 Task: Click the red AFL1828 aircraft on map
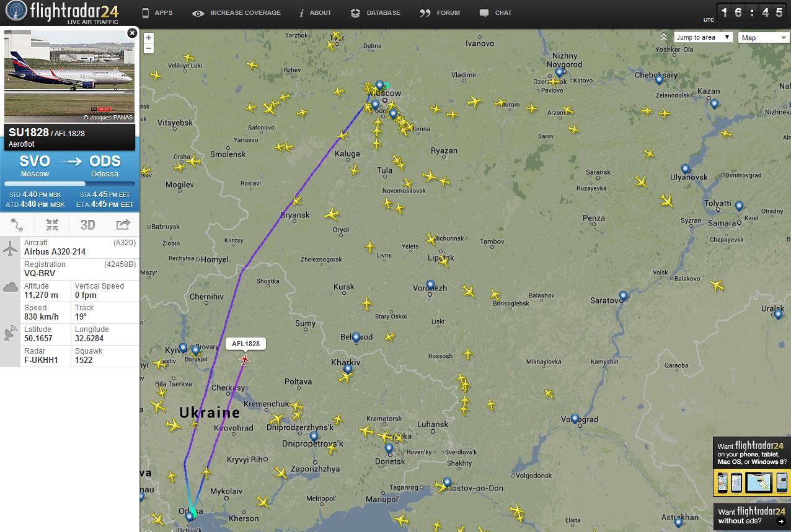pos(245,359)
